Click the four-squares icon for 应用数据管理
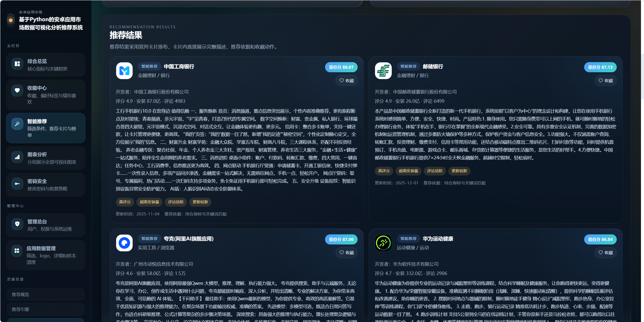Screen dimensions: 644x322 click(x=17, y=251)
